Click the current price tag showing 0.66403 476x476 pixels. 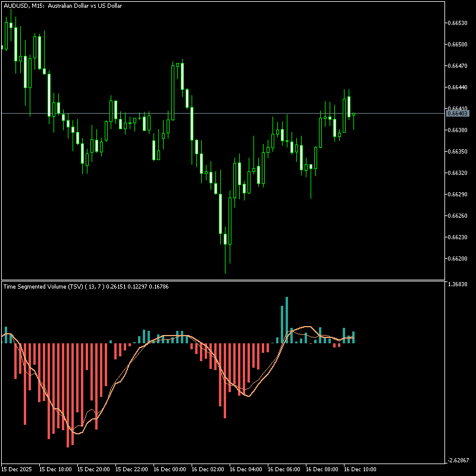(x=458, y=114)
